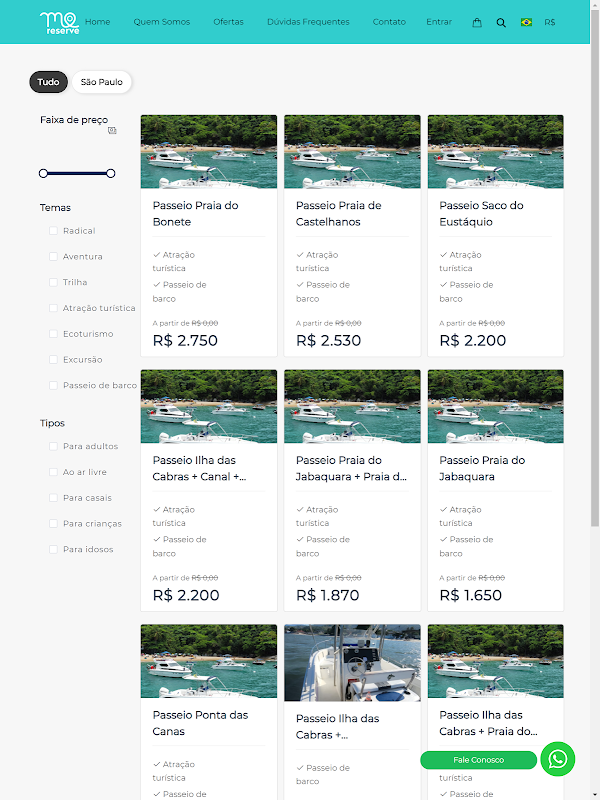
Task: Open the boat cockpit tour photo
Action: coord(352,663)
